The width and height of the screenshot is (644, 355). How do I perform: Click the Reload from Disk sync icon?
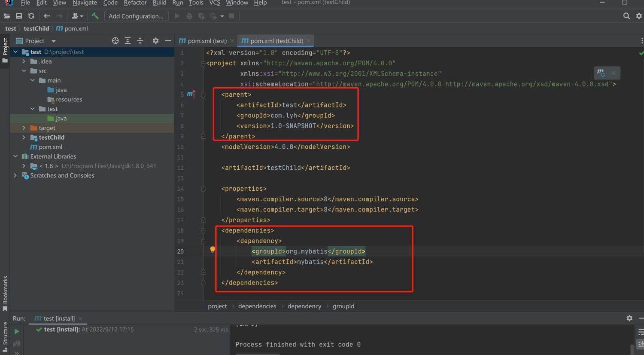point(31,16)
